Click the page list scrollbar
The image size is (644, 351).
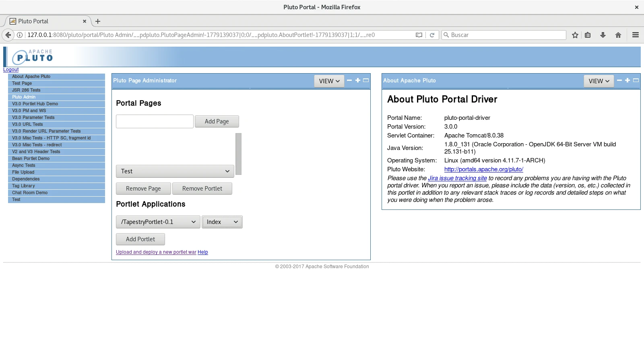pos(238,154)
